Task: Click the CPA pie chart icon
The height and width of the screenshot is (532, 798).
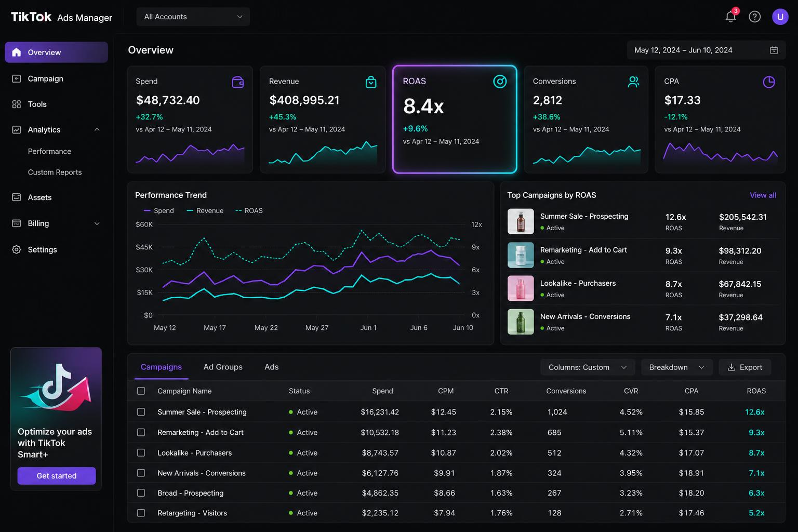Action: (769, 82)
